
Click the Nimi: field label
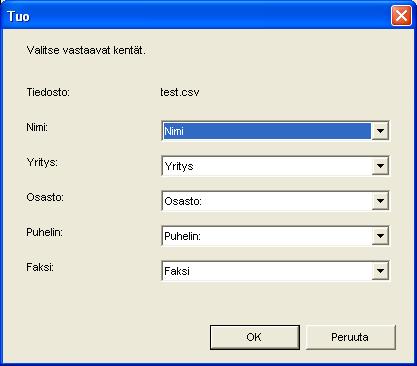(x=37, y=127)
